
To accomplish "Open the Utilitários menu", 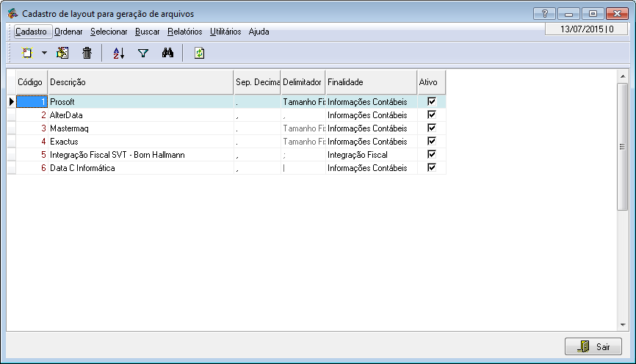I will [x=225, y=32].
